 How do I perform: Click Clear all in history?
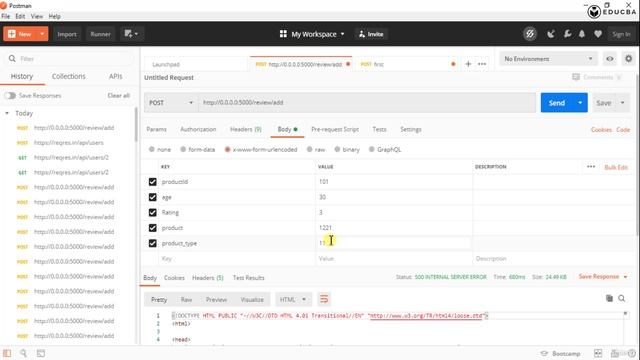point(118,96)
